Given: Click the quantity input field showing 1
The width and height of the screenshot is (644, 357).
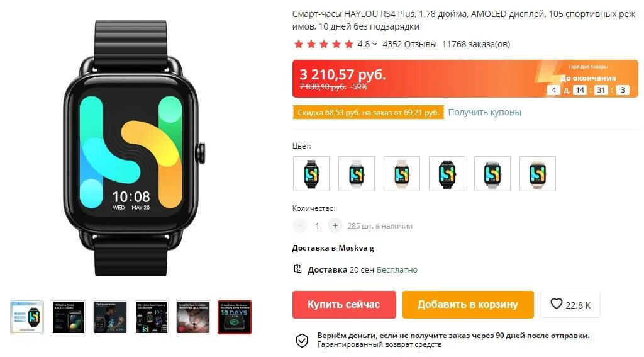Looking at the screenshot, I should pyautogui.click(x=317, y=226).
